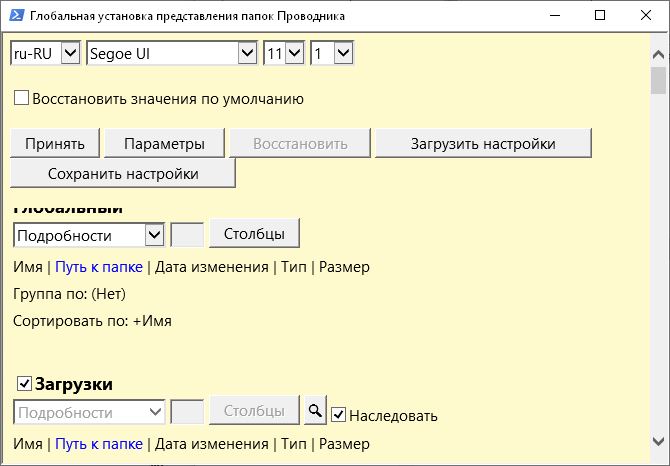Click Сохранить настройки button
The image size is (670, 466).
tap(123, 174)
